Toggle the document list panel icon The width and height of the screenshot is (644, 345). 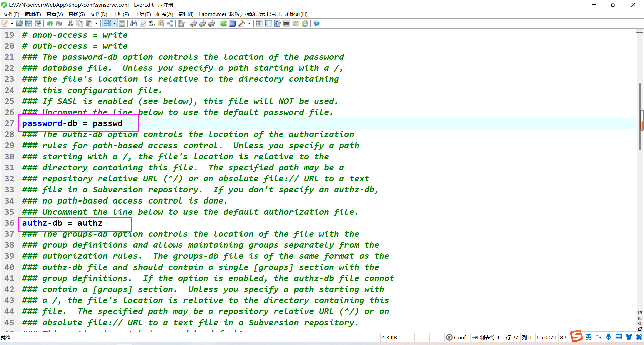(x=278, y=23)
